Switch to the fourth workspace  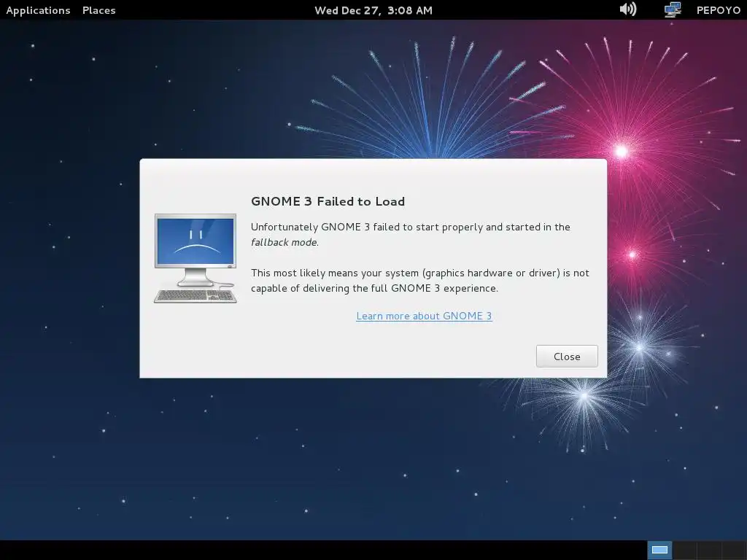point(734,550)
